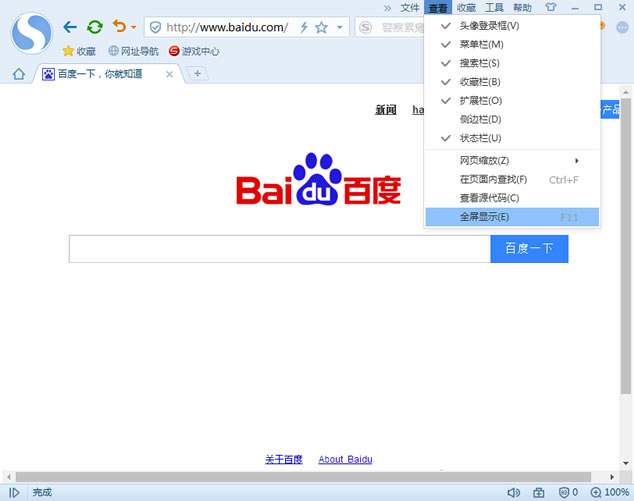Click the scroll down arrow
The image size is (634, 501).
[x=626, y=463]
